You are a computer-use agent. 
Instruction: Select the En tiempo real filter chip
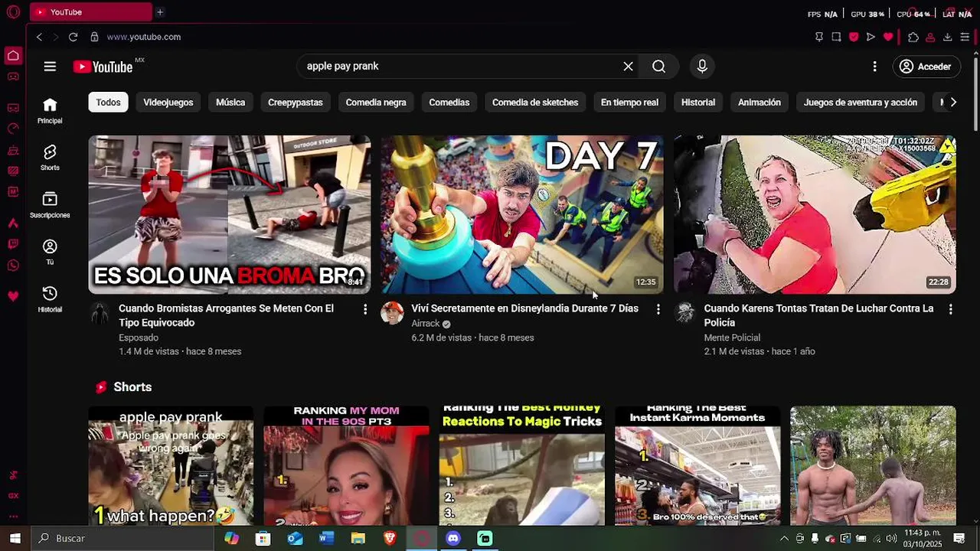point(629,103)
